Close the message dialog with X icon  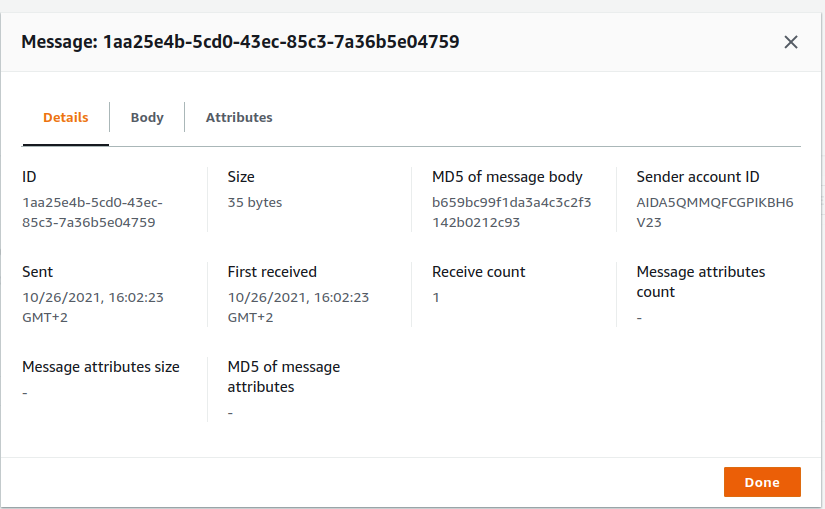click(790, 42)
